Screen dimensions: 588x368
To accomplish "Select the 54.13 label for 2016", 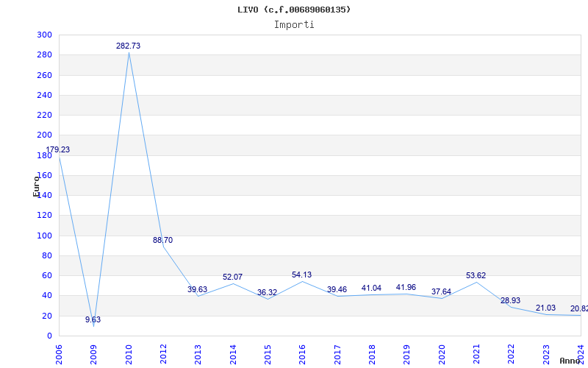I will tap(301, 275).
